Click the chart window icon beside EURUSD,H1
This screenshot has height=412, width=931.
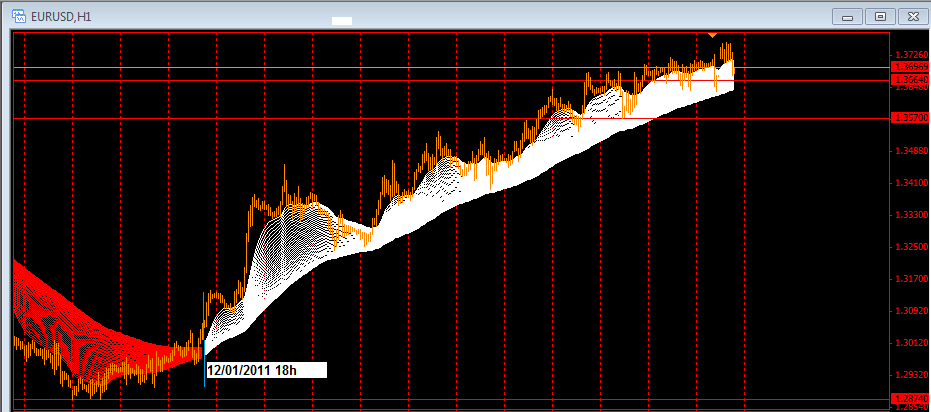click(19, 16)
